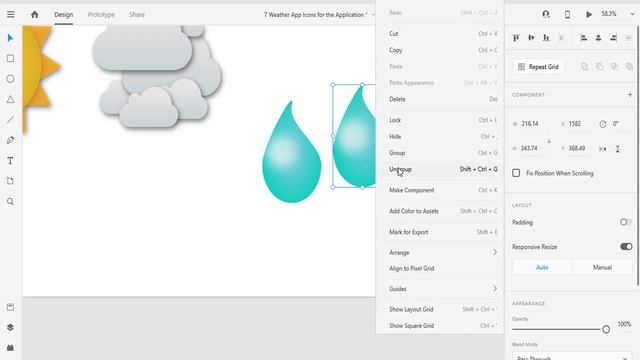This screenshot has width=640, height=360.
Task: Open mobile device preview icon
Action: click(x=567, y=14)
